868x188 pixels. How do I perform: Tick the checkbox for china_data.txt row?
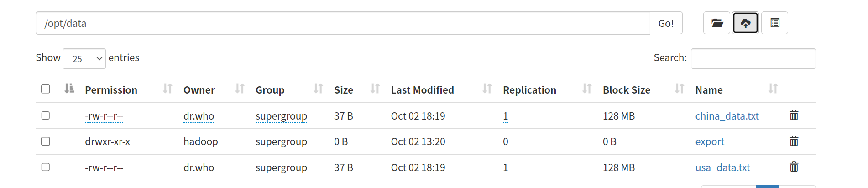(46, 115)
